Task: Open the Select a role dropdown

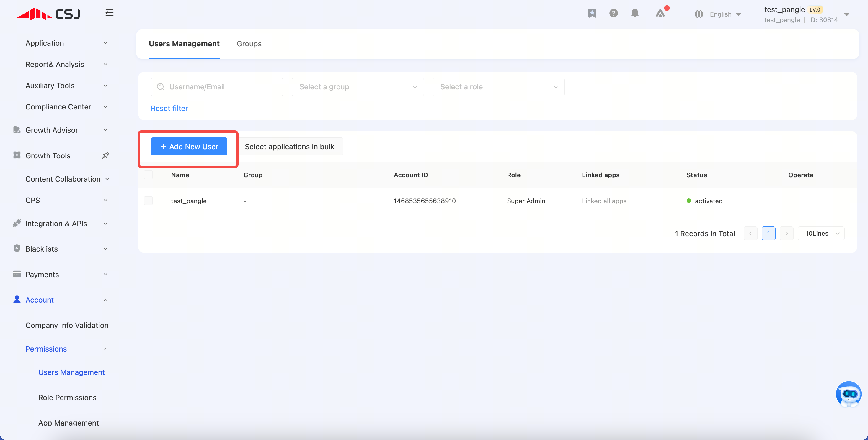Action: (x=498, y=87)
